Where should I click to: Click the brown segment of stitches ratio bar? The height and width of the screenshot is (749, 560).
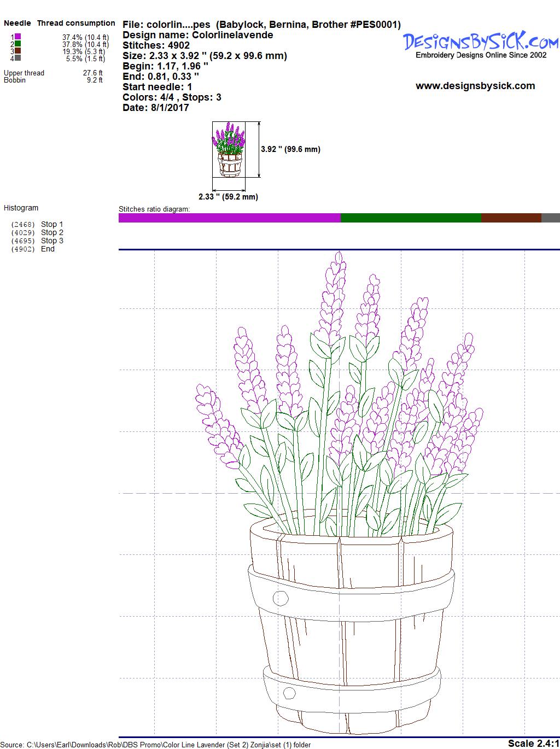[x=511, y=218]
